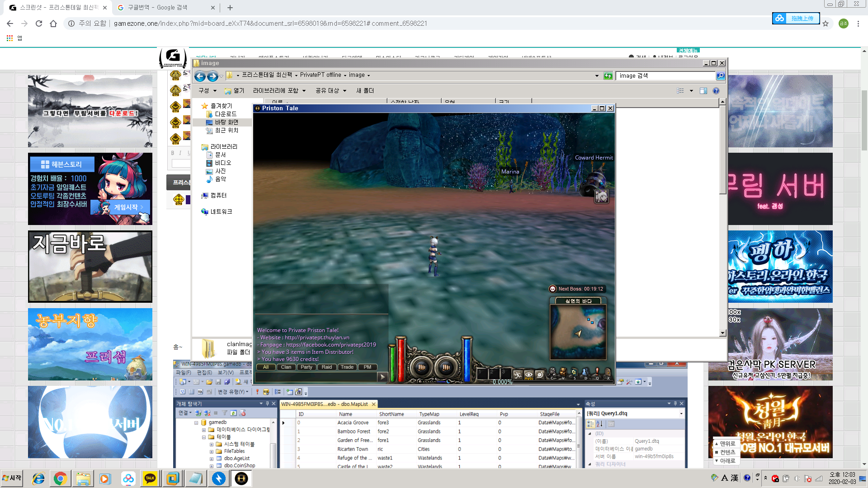Open the 구성 dropdown in Explorer toolbar

coord(208,91)
